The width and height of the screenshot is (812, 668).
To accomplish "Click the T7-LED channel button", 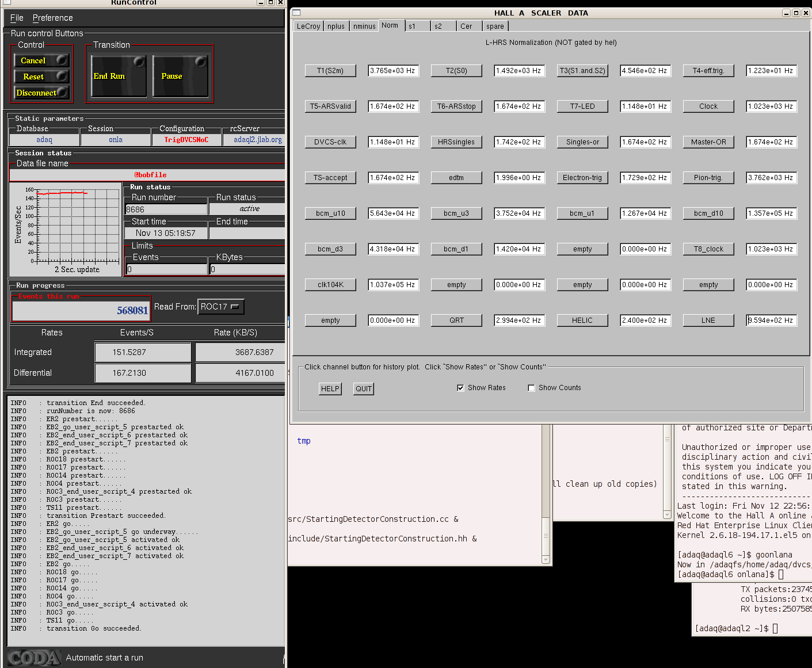I will pyautogui.click(x=582, y=106).
